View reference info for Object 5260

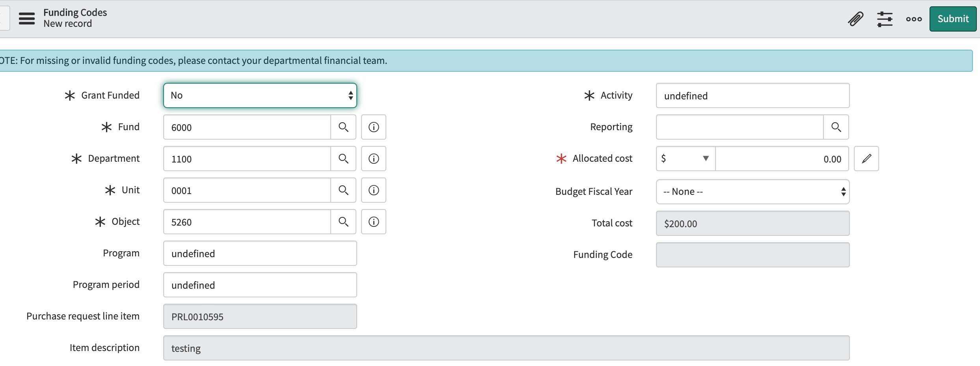point(373,221)
